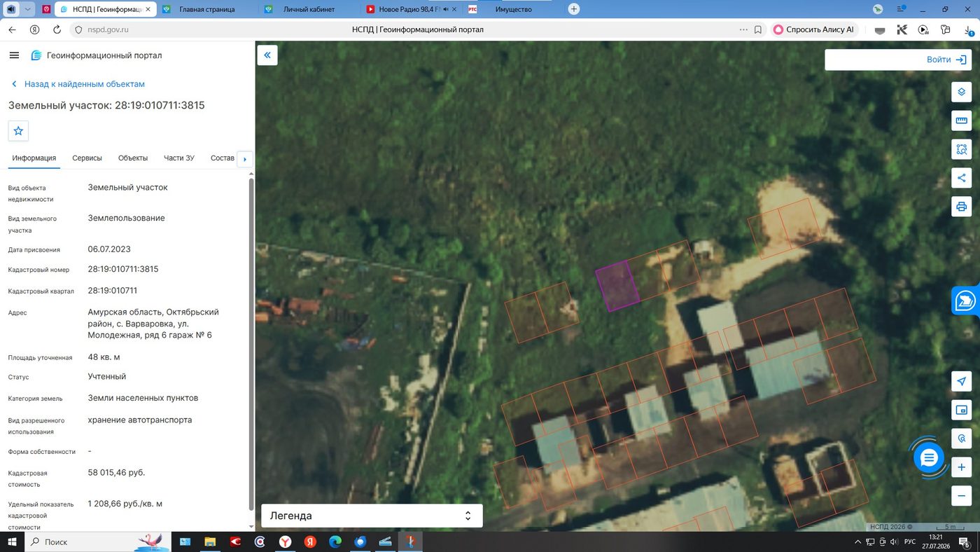Open the blue assistant widget on right edge
The width and height of the screenshot is (980, 552).
966,301
